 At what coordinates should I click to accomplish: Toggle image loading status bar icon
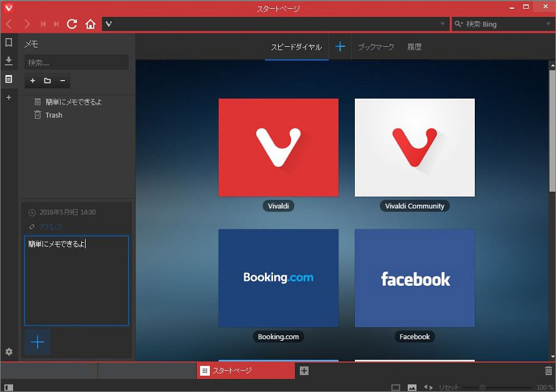pyautogui.click(x=412, y=388)
